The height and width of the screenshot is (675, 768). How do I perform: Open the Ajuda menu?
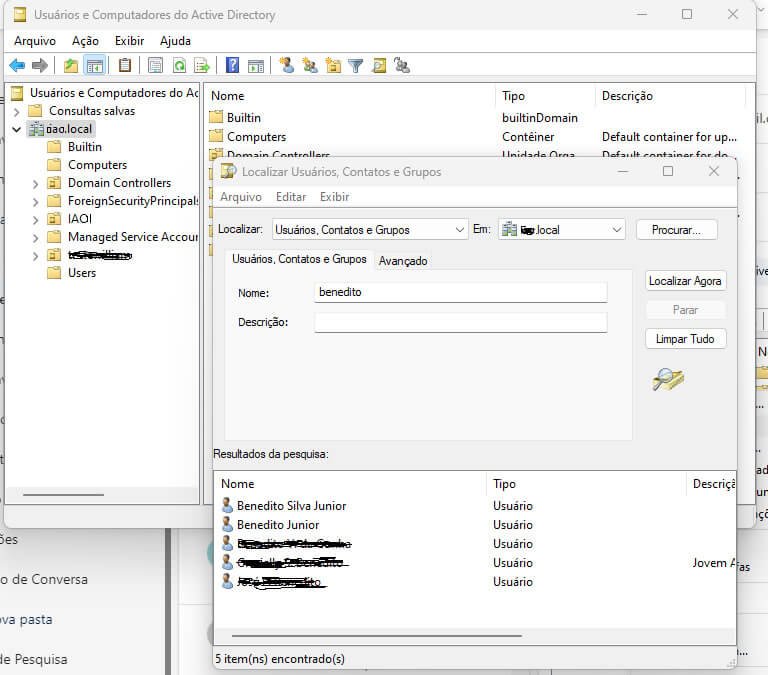(175, 41)
